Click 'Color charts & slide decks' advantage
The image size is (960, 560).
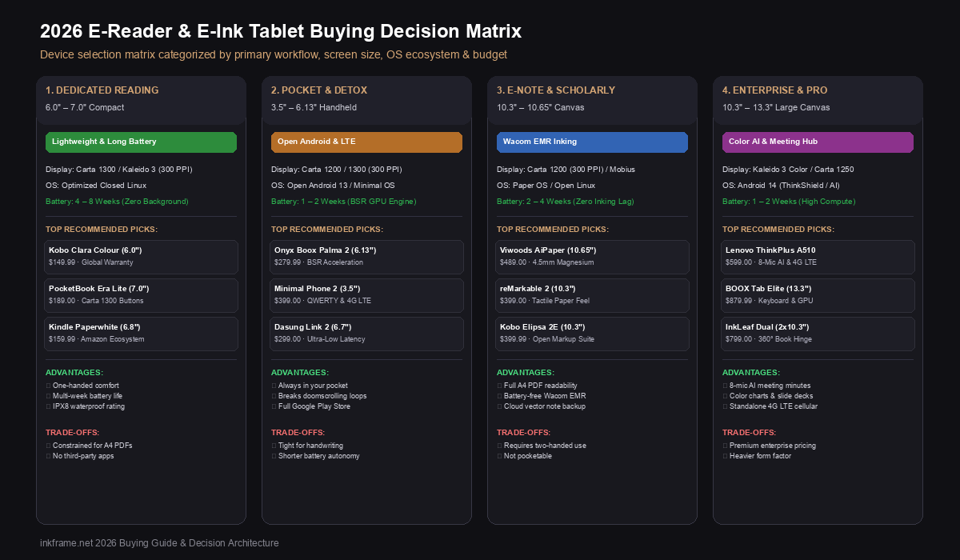pyautogui.click(x=771, y=396)
